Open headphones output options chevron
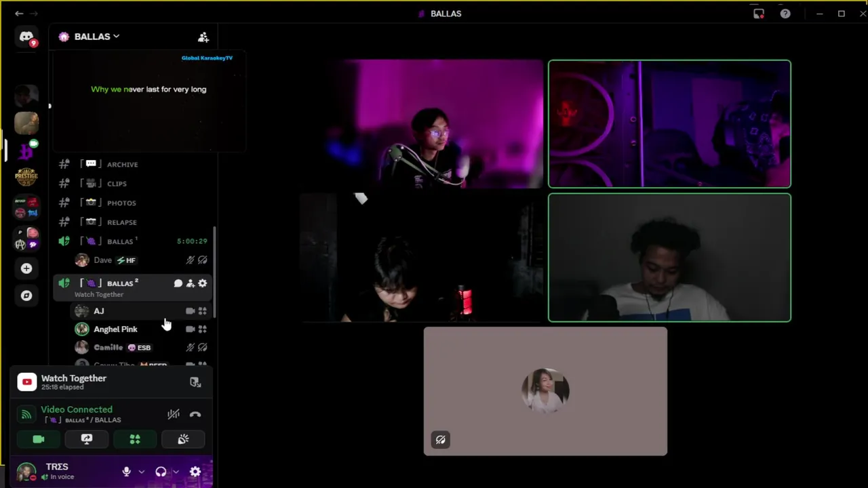The width and height of the screenshot is (868, 488). pyautogui.click(x=176, y=472)
